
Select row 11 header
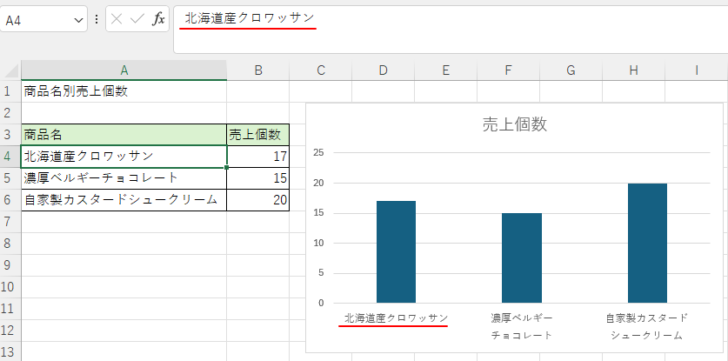[x=10, y=309]
